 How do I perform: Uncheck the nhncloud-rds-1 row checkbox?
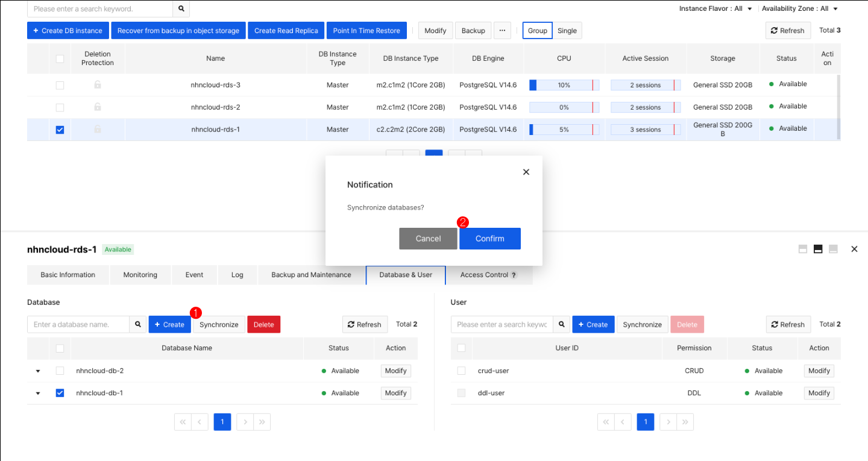pos(60,130)
